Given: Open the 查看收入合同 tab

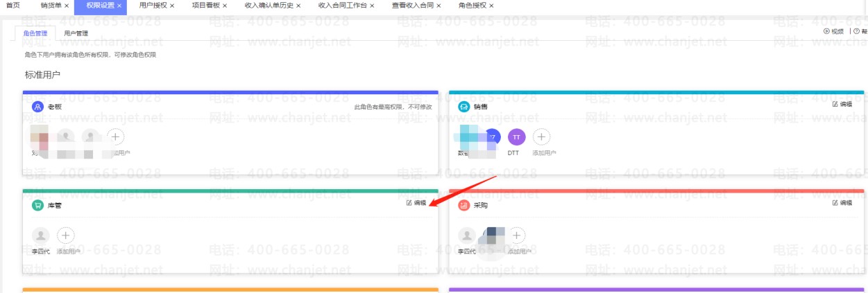Looking at the screenshot, I should pyautogui.click(x=413, y=6).
